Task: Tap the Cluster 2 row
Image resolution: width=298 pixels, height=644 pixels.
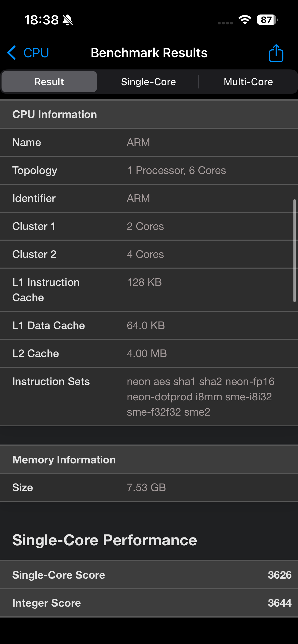Action: 149,254
